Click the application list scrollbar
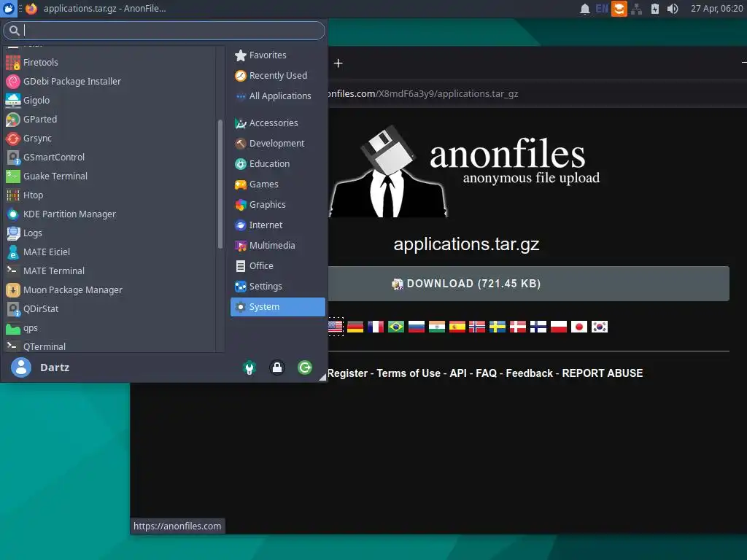747x560 pixels. point(220,184)
